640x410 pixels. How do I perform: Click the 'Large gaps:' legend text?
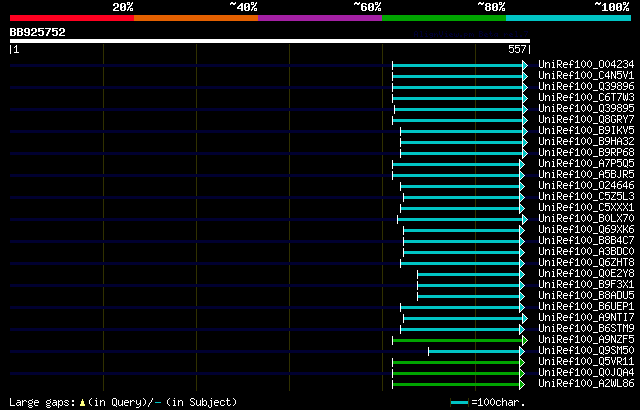point(42,403)
